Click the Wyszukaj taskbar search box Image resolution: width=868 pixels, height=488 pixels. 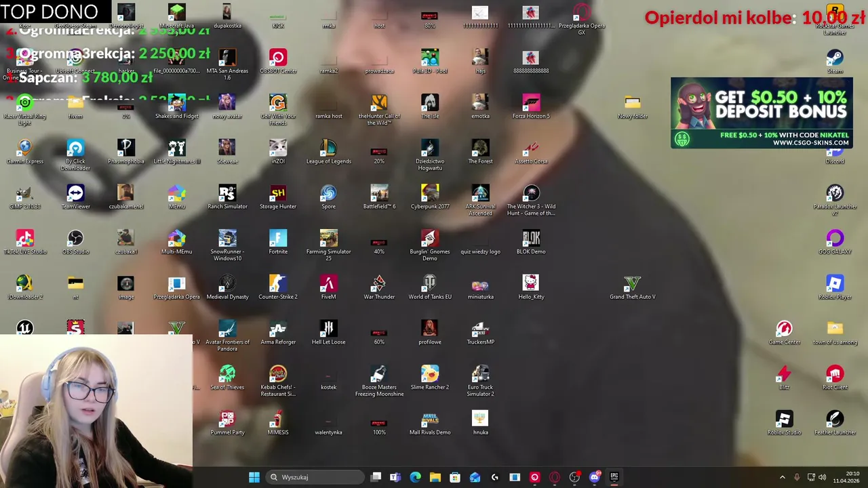(x=313, y=477)
